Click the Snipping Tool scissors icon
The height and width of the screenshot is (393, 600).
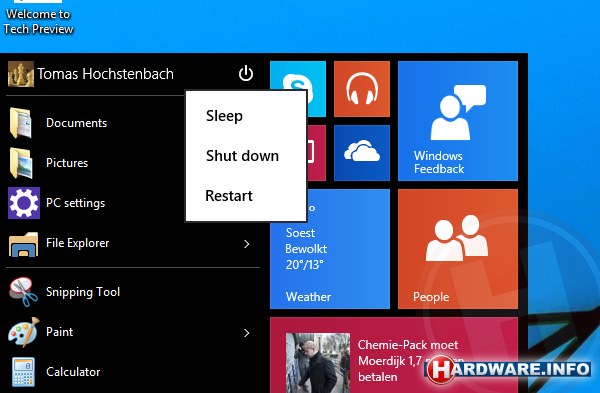tap(23, 292)
